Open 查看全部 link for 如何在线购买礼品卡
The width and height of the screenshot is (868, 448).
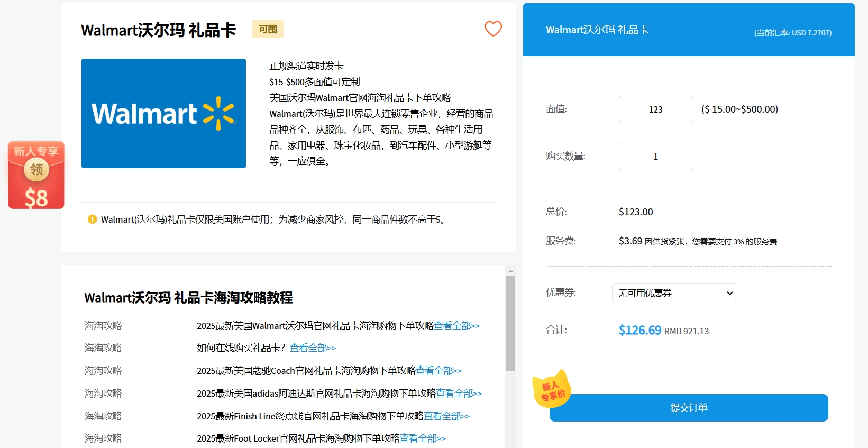tap(313, 348)
